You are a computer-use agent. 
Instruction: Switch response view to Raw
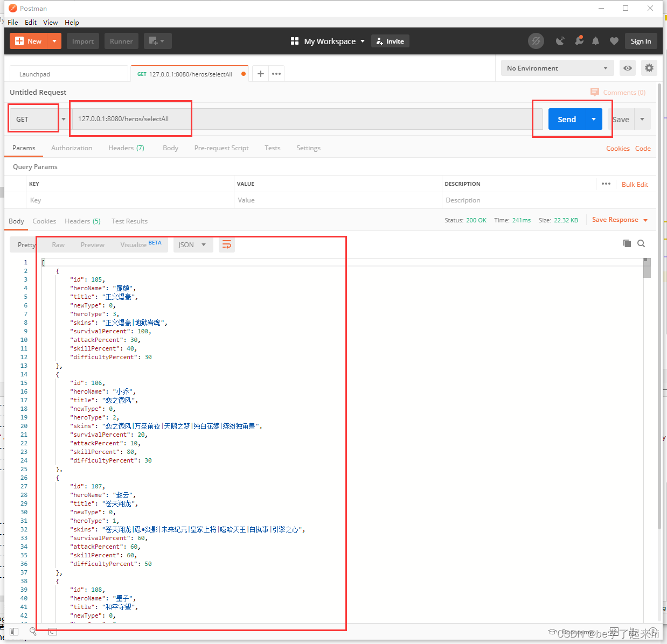(58, 244)
